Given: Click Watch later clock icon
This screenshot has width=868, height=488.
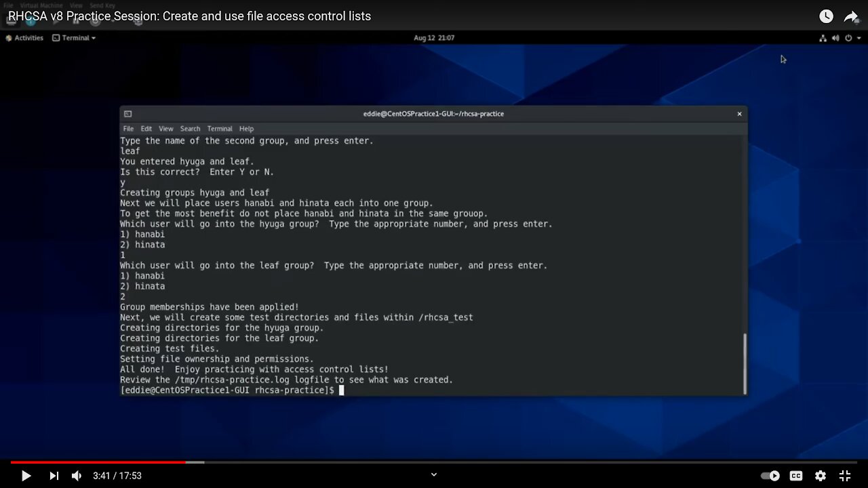Looking at the screenshot, I should 826,16.
